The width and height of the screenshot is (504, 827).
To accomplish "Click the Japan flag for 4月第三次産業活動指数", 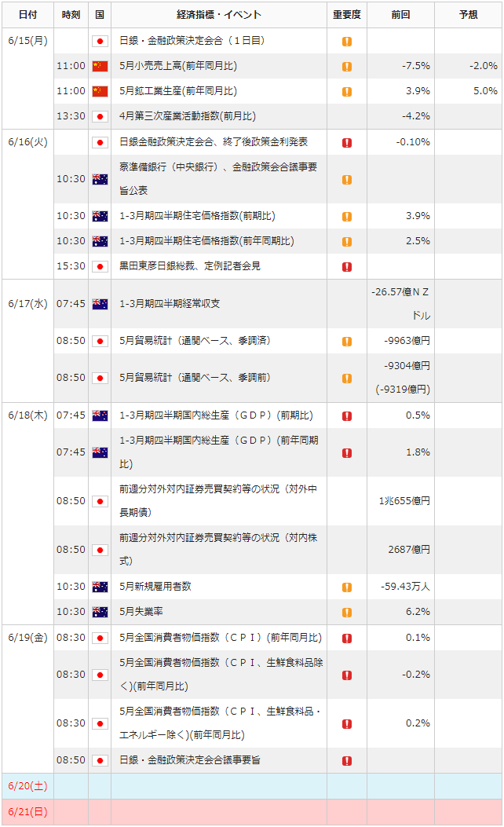I will [100, 116].
